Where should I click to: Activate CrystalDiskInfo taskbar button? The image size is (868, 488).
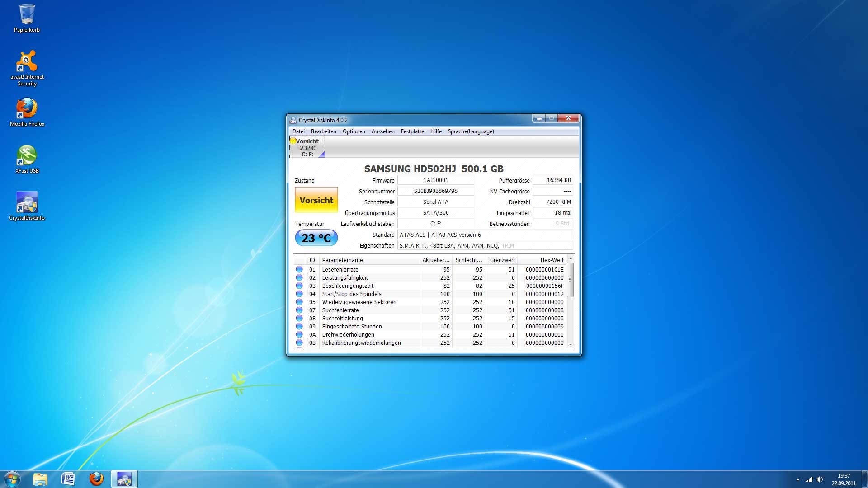click(x=124, y=479)
